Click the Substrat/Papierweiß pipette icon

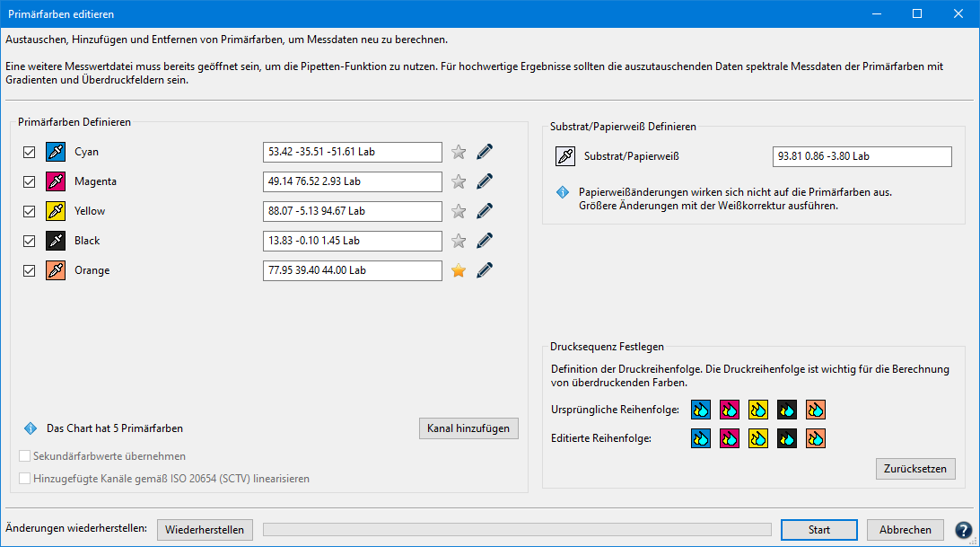click(x=565, y=156)
